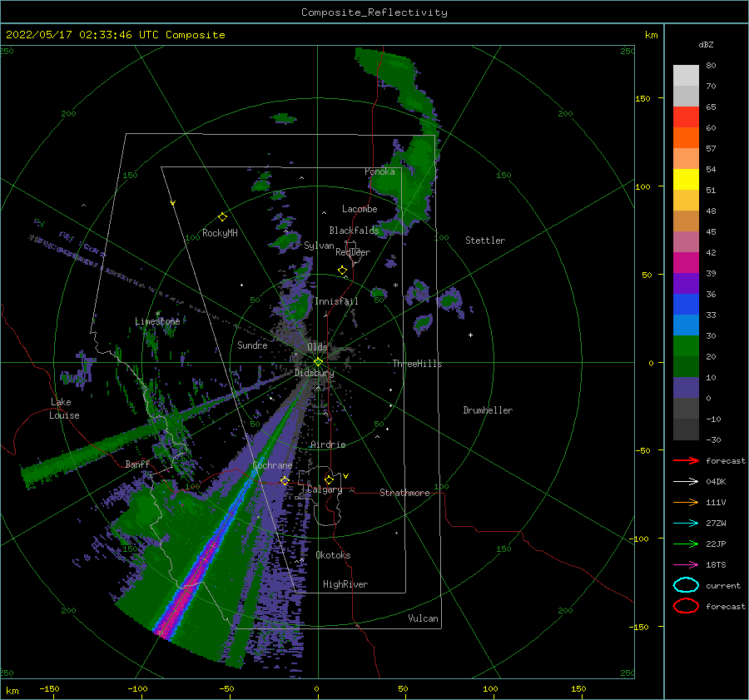The height and width of the screenshot is (700, 749).
Task: Pick the magenta swatch between 42 and 39 dBZ
Action: (x=686, y=263)
